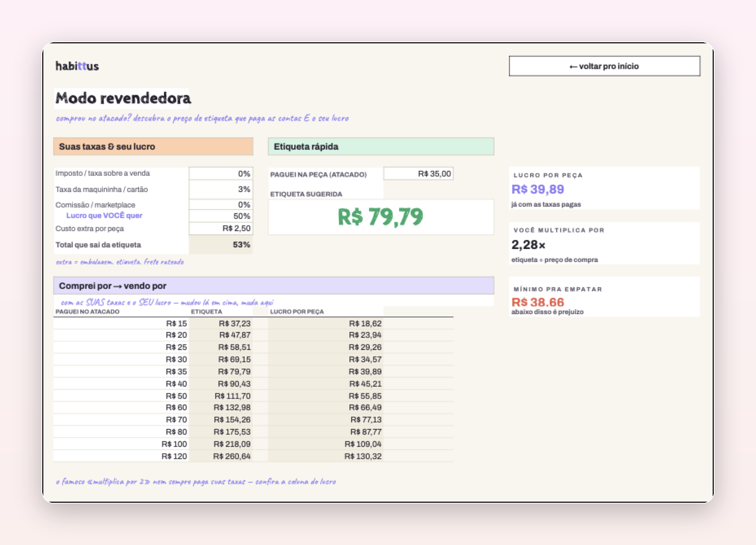Select the Paguei na peça R$ 35,00 field
Image resolution: width=756 pixels, height=545 pixels.
[418, 174]
